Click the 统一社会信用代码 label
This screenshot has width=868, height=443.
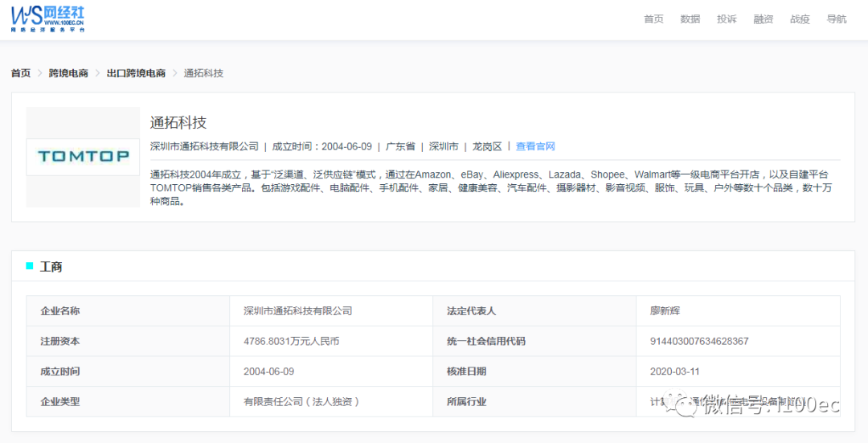coord(486,341)
